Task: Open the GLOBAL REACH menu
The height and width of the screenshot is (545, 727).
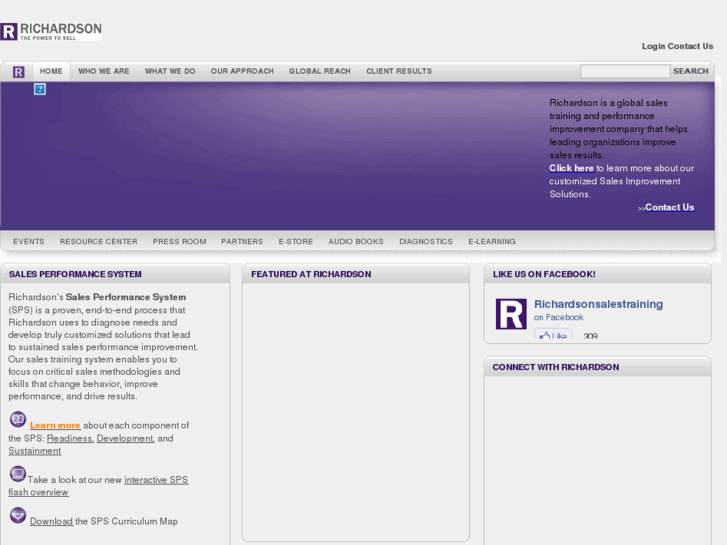Action: [320, 71]
